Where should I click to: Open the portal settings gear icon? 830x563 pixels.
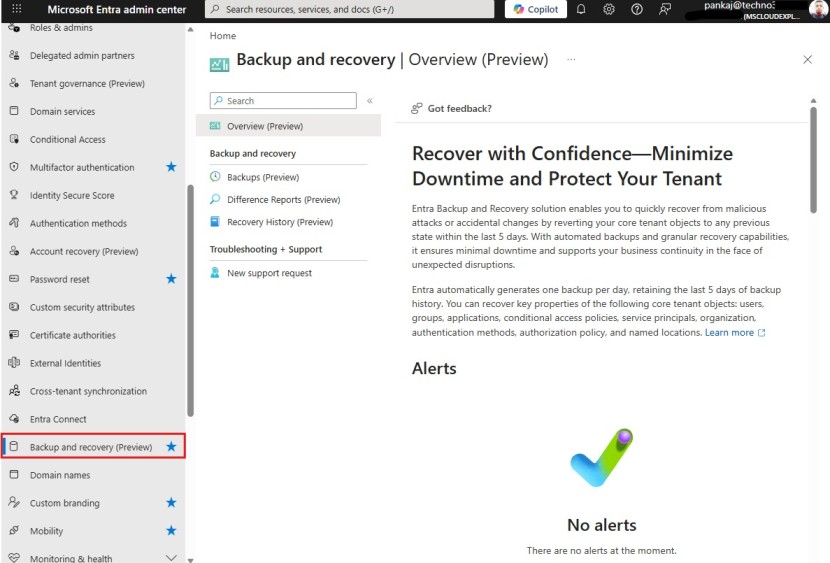609,9
